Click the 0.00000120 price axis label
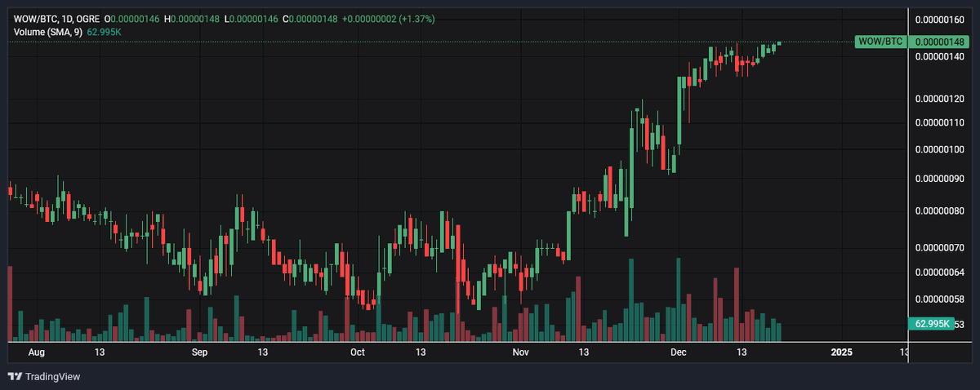Image resolution: width=980 pixels, height=390 pixels. click(939, 99)
